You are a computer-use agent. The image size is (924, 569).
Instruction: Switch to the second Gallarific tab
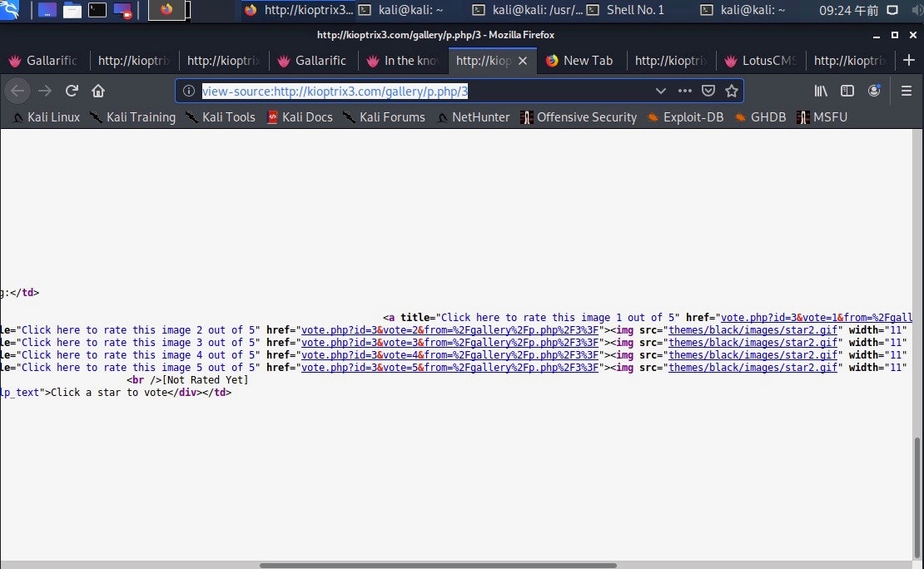(314, 61)
